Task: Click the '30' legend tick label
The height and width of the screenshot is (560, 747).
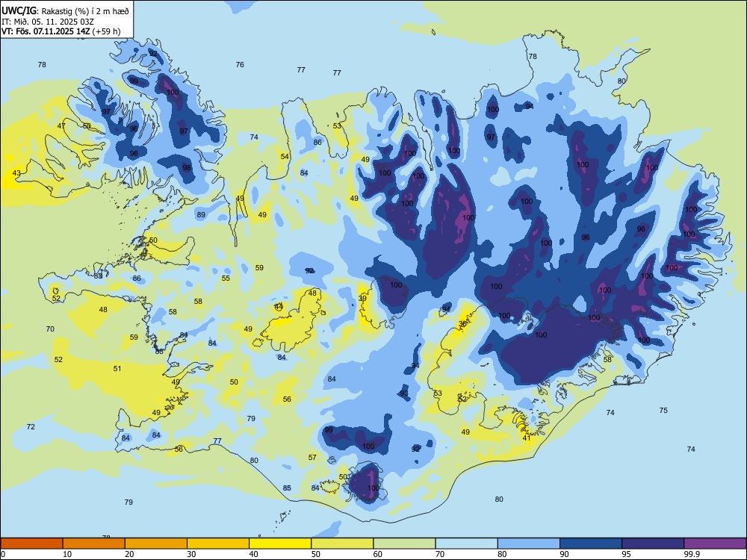Action: 191,554
